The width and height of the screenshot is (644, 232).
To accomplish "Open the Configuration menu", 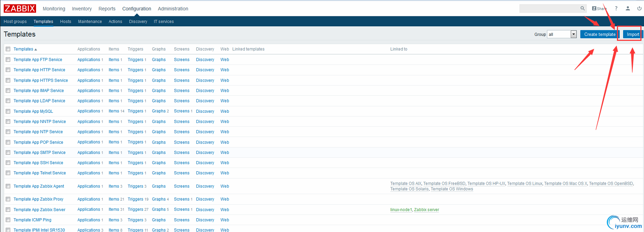I will (137, 9).
